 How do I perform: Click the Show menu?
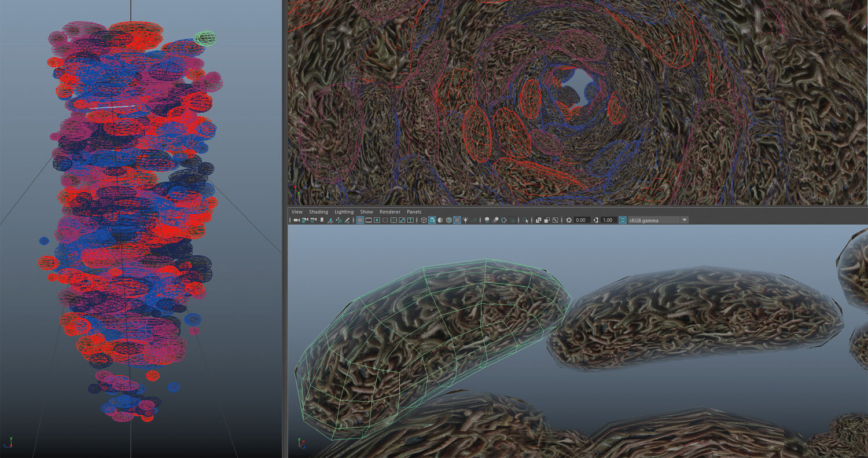point(366,212)
